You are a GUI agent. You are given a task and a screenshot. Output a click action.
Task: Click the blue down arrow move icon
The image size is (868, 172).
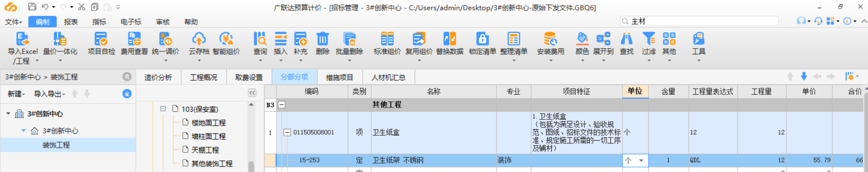click(804, 76)
